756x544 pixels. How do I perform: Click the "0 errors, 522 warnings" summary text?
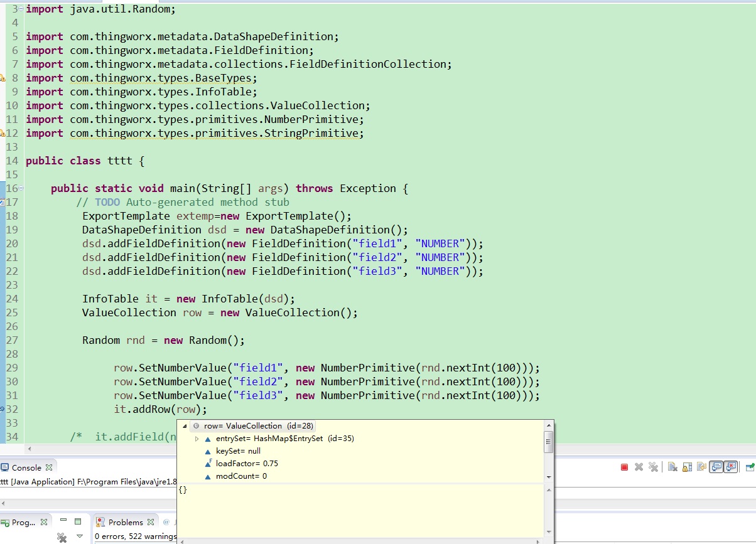pyautogui.click(x=135, y=536)
